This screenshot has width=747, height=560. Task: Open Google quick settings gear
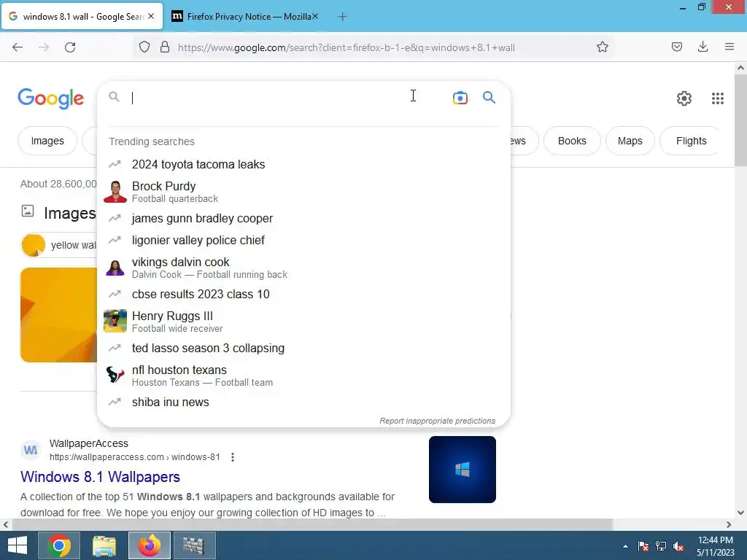pos(684,98)
